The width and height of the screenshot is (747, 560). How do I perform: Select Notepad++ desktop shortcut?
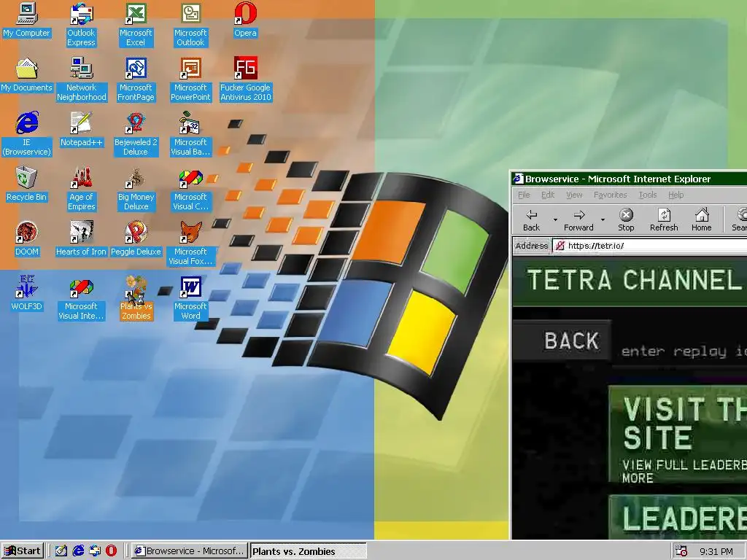(82, 130)
